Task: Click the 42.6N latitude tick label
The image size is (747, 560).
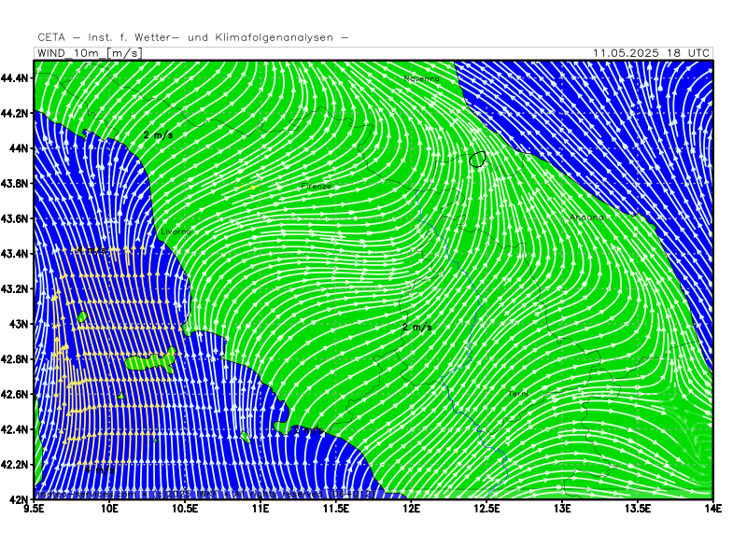Action: (x=14, y=394)
